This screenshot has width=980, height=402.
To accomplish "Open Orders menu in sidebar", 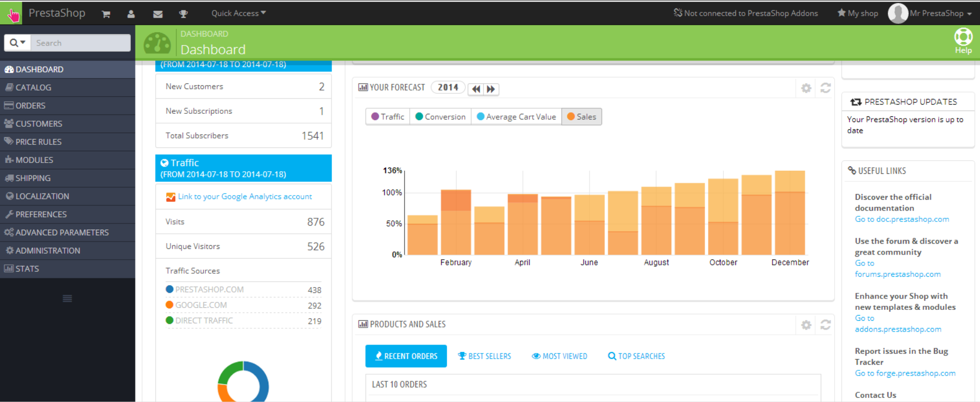I will (x=67, y=106).
